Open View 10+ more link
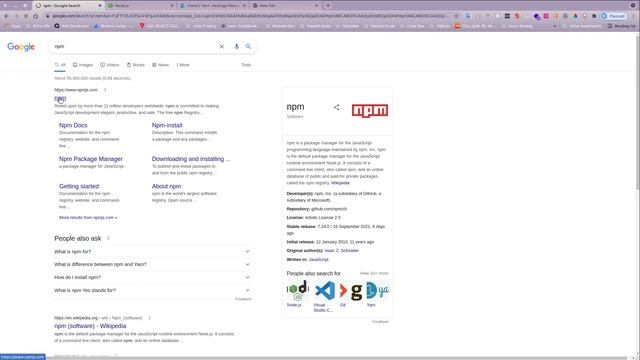 click(374, 273)
